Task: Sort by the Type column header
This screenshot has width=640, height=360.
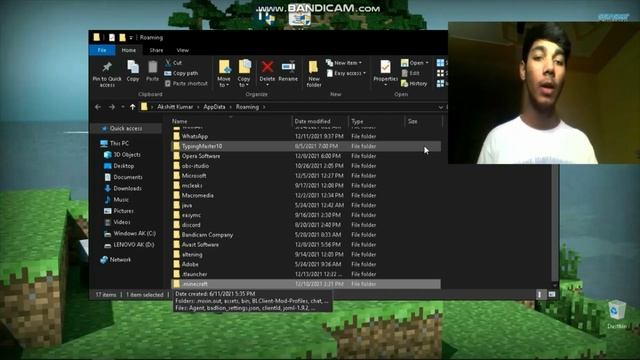Action: pos(376,121)
